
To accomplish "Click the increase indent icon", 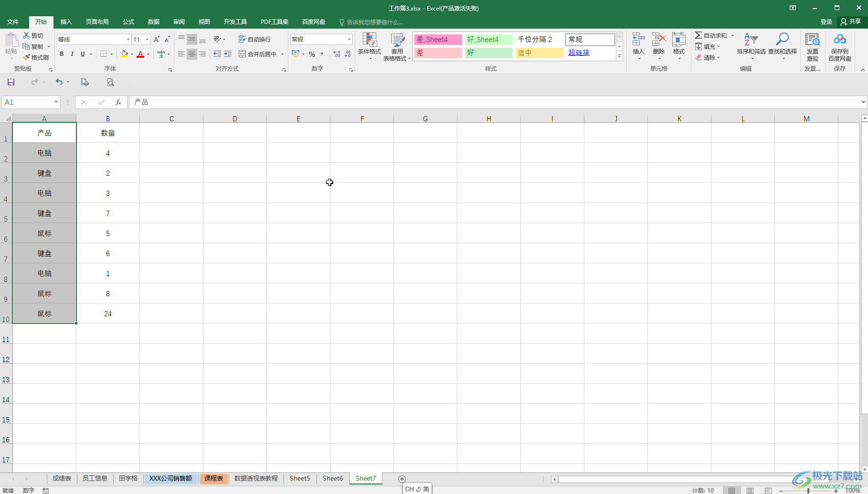I will pos(228,54).
